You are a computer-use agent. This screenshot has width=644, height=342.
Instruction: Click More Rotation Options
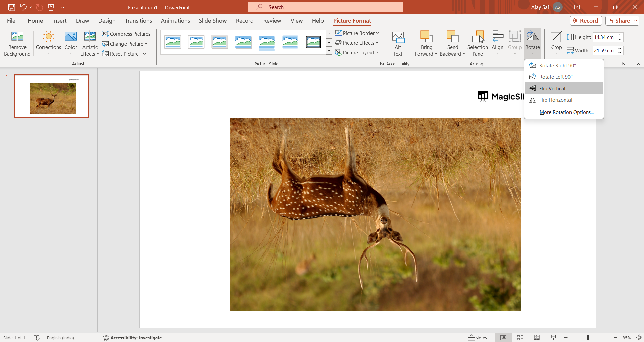(x=566, y=112)
